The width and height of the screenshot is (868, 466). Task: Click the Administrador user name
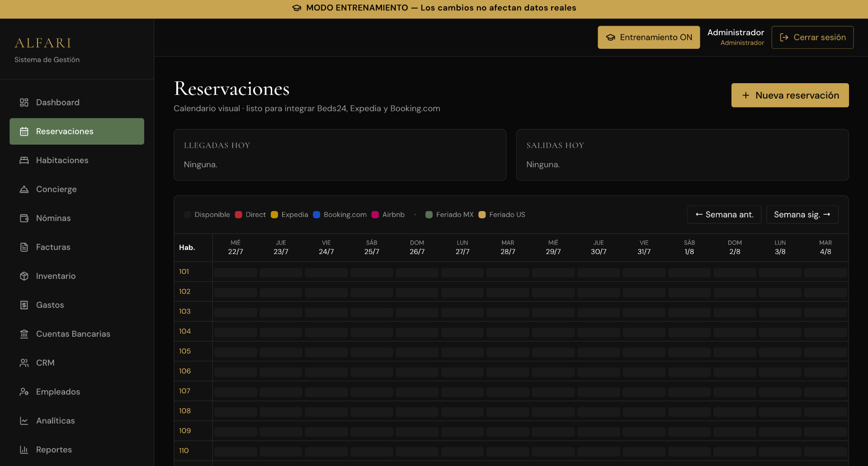[736, 33]
